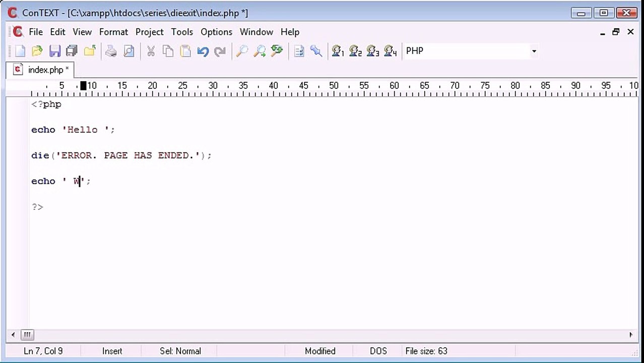Save all open files
This screenshot has height=363, width=644.
[72, 51]
